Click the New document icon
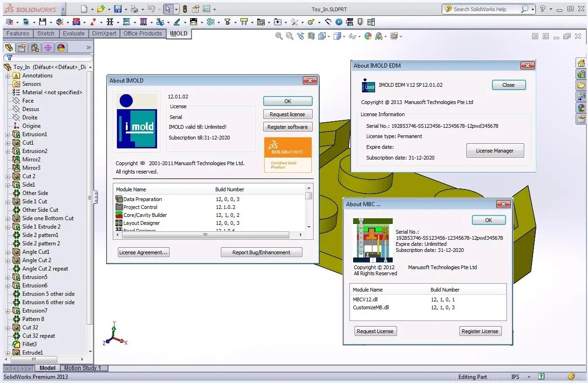Viewport: 588px width, 383px height. coord(84,9)
